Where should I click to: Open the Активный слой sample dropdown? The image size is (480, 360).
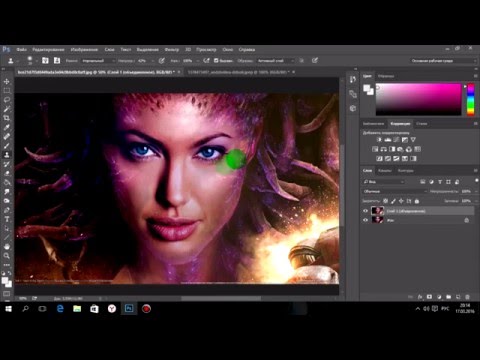tap(275, 61)
